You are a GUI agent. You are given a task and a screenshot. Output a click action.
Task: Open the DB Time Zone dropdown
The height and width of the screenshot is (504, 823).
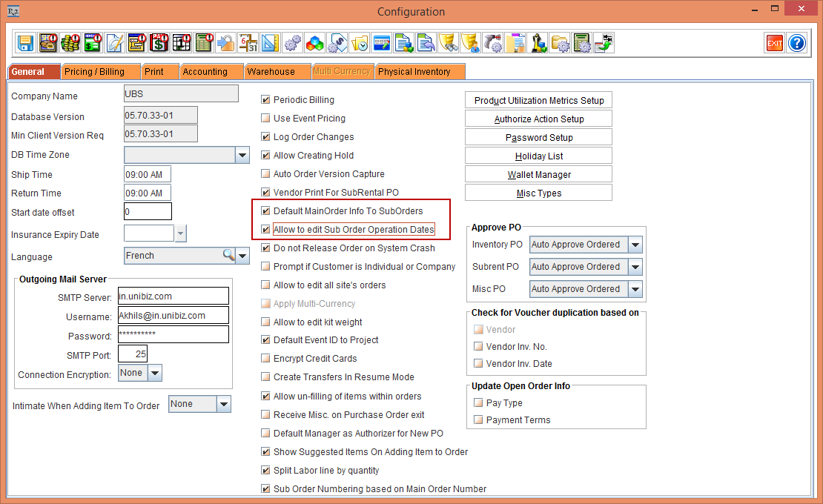pos(242,155)
